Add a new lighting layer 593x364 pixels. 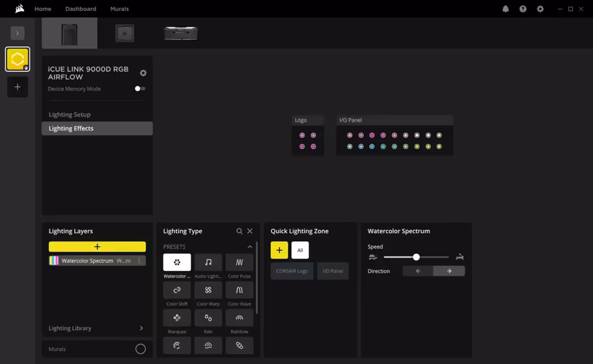pos(97,247)
